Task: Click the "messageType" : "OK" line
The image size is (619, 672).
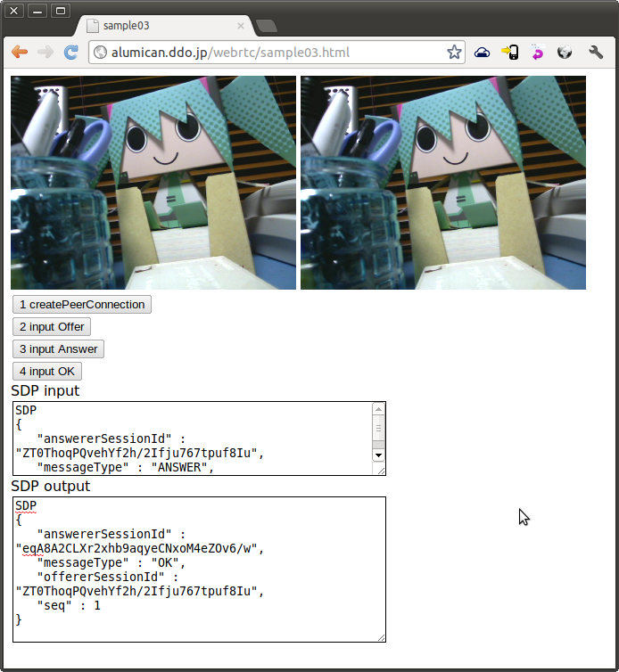Action: point(111,562)
